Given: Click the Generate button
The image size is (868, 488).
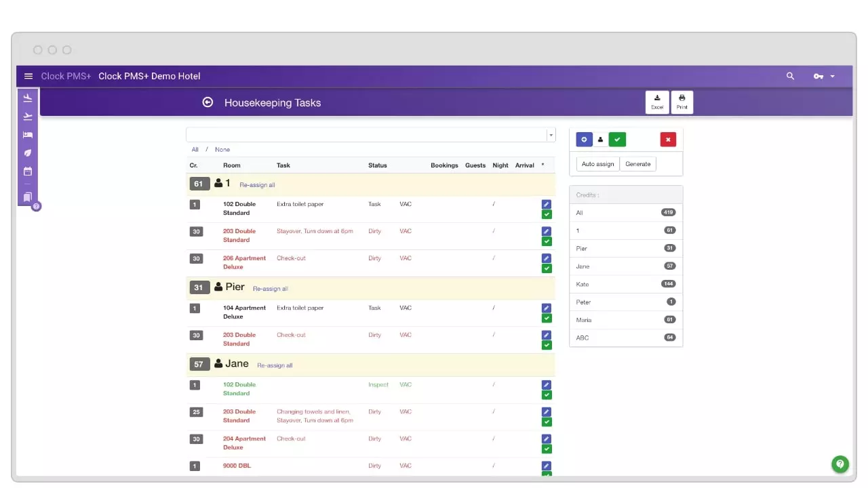Looking at the screenshot, I should (x=638, y=164).
